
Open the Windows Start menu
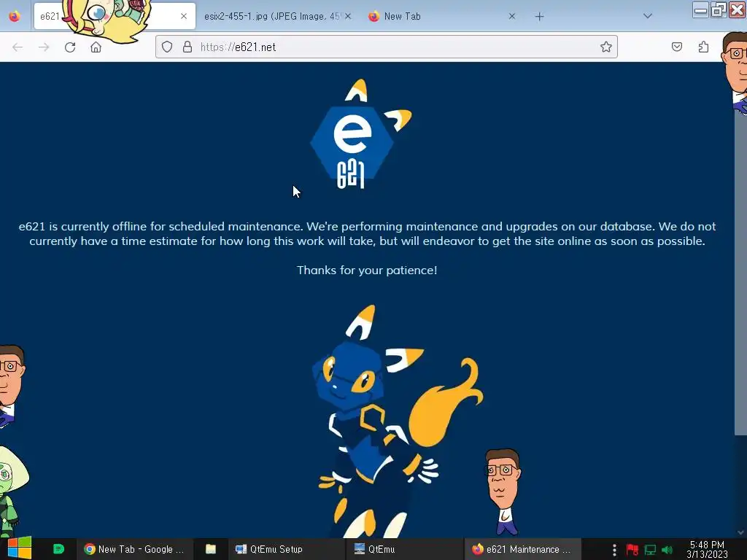point(19,548)
